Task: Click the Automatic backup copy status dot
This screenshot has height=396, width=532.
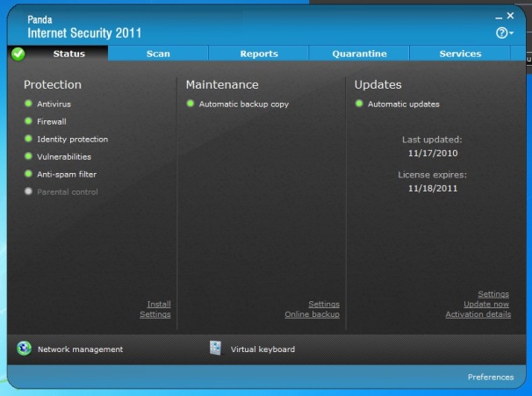Action: click(x=191, y=104)
